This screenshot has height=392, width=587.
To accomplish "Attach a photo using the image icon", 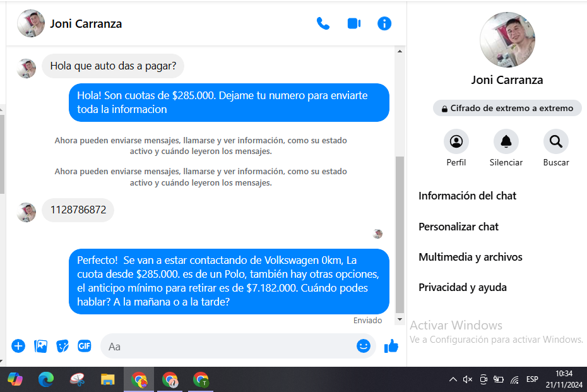I will click(40, 346).
